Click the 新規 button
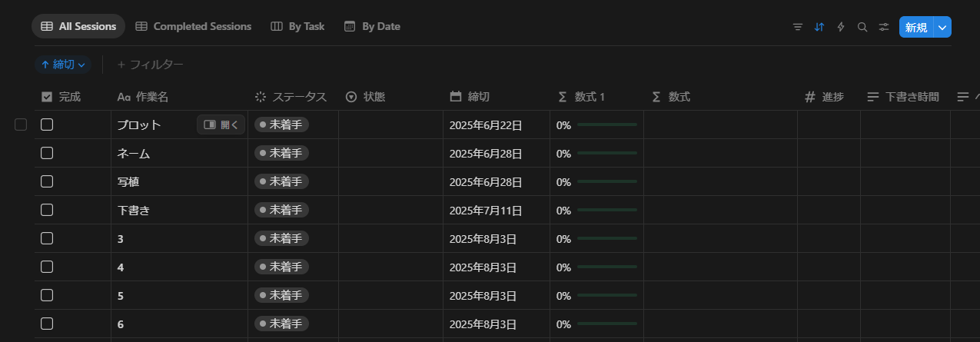The height and width of the screenshot is (342, 980). pos(915,27)
